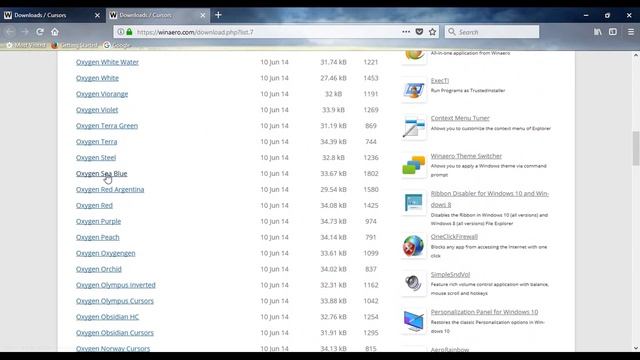
Task: Open the Oxygen Orchid link
Action: coord(99,269)
